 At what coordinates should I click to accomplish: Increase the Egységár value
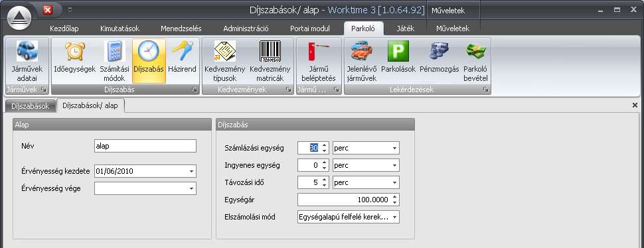point(395,197)
